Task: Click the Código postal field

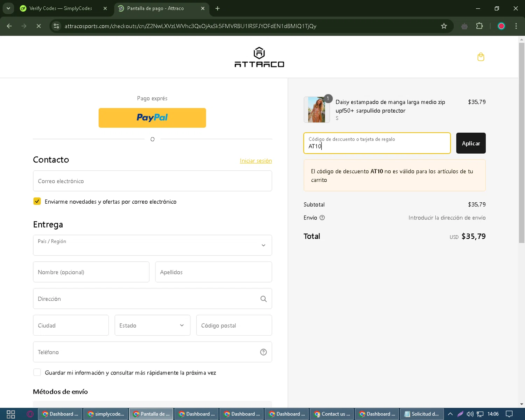Action: point(234,325)
